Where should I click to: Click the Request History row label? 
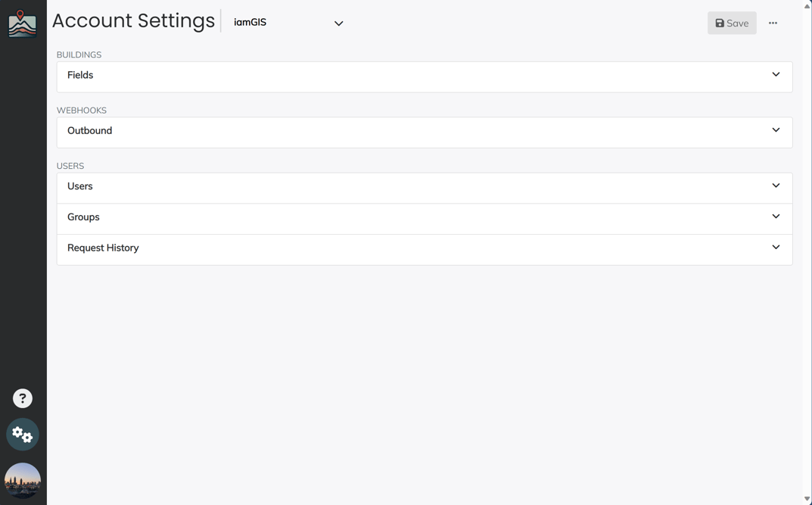pos(103,248)
